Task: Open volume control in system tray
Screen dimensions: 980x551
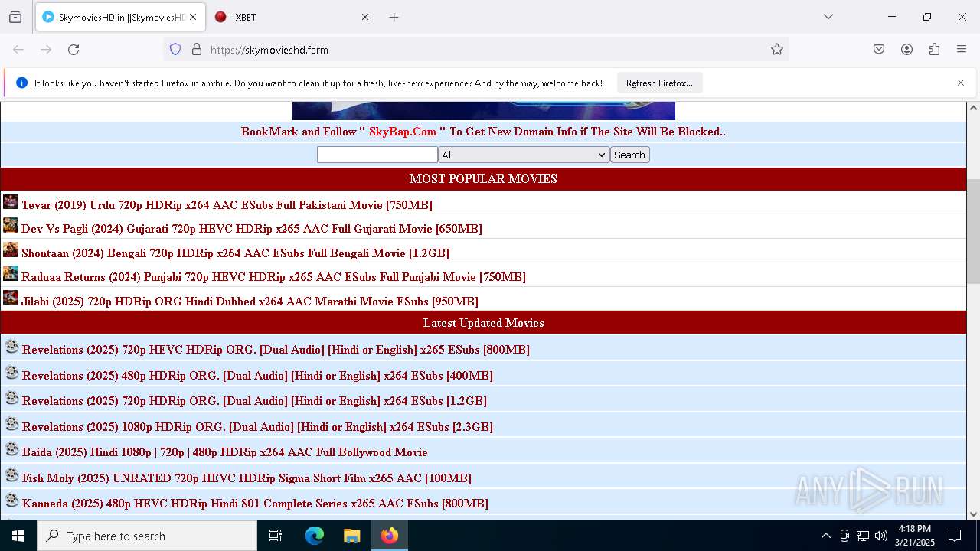Action: pos(881,536)
